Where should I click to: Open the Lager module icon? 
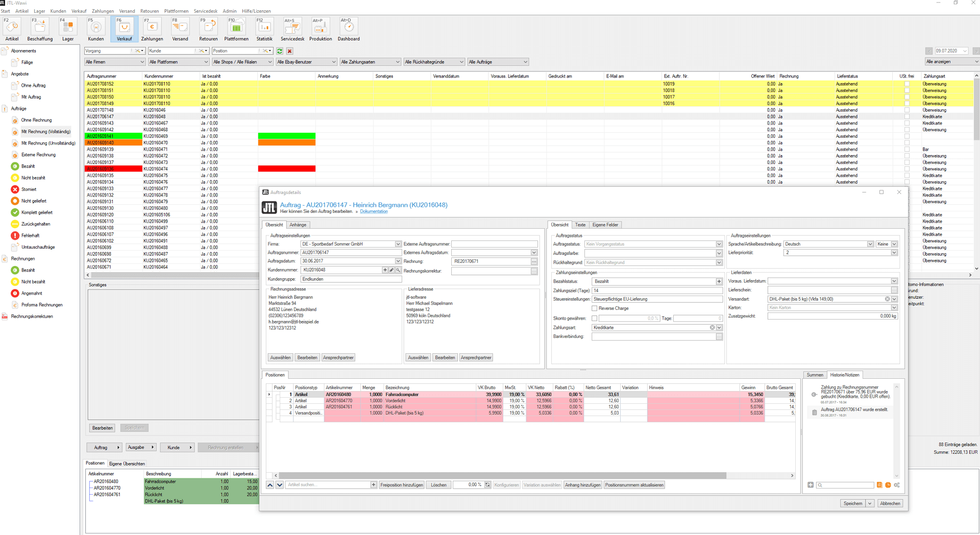coord(67,30)
